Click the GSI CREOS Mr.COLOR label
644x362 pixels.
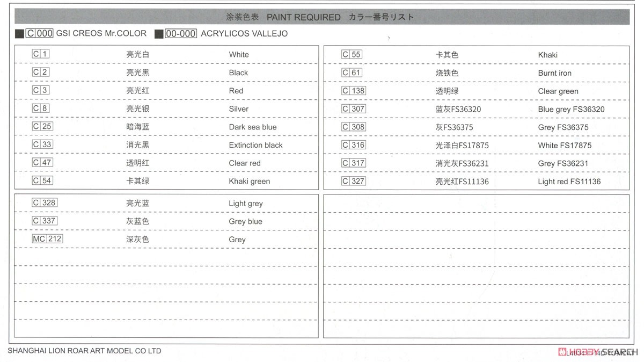pyautogui.click(x=101, y=33)
